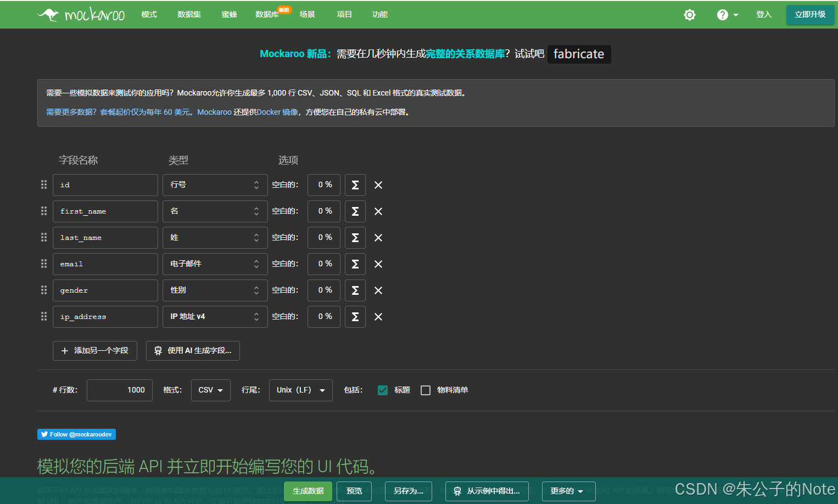Open the 模式 menu item
This screenshot has height=504, width=838.
149,14
